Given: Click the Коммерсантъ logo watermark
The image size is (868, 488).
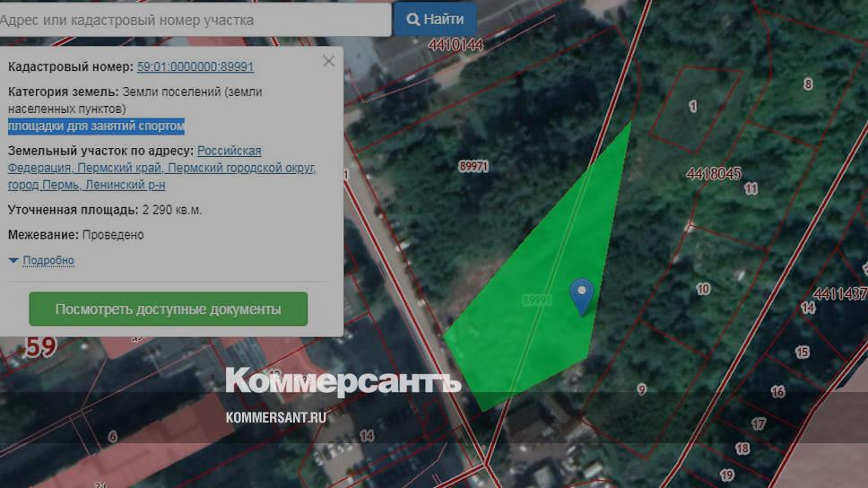Looking at the screenshot, I should tap(343, 381).
